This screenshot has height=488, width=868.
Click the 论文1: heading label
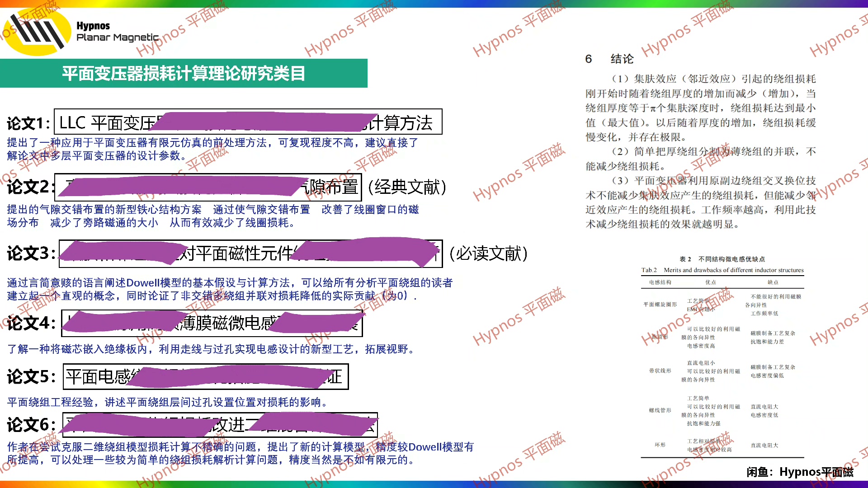[x=28, y=123]
